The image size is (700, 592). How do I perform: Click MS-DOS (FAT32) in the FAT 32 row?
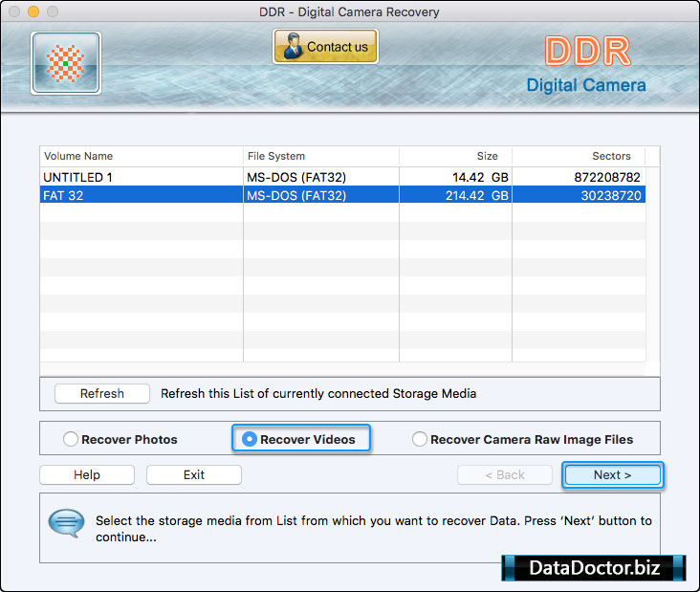pos(296,195)
